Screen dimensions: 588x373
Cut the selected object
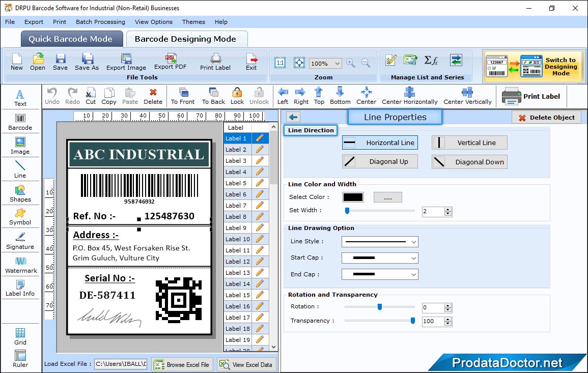click(91, 96)
